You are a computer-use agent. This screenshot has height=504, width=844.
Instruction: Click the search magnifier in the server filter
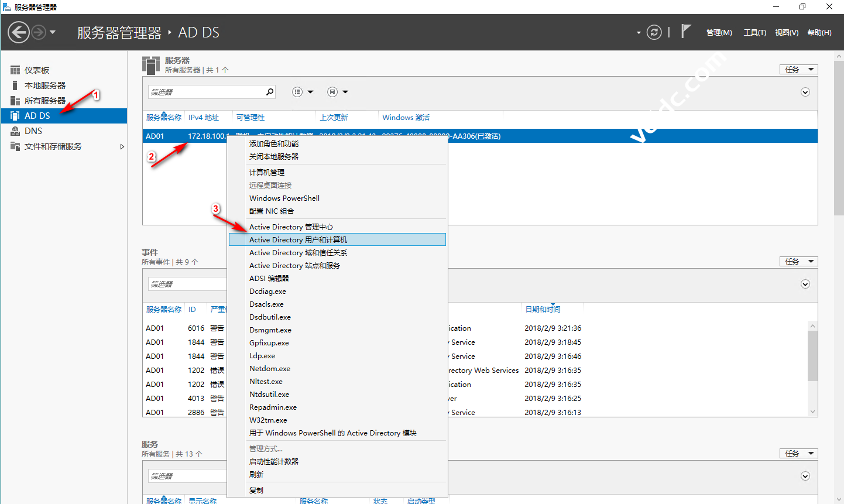[270, 92]
